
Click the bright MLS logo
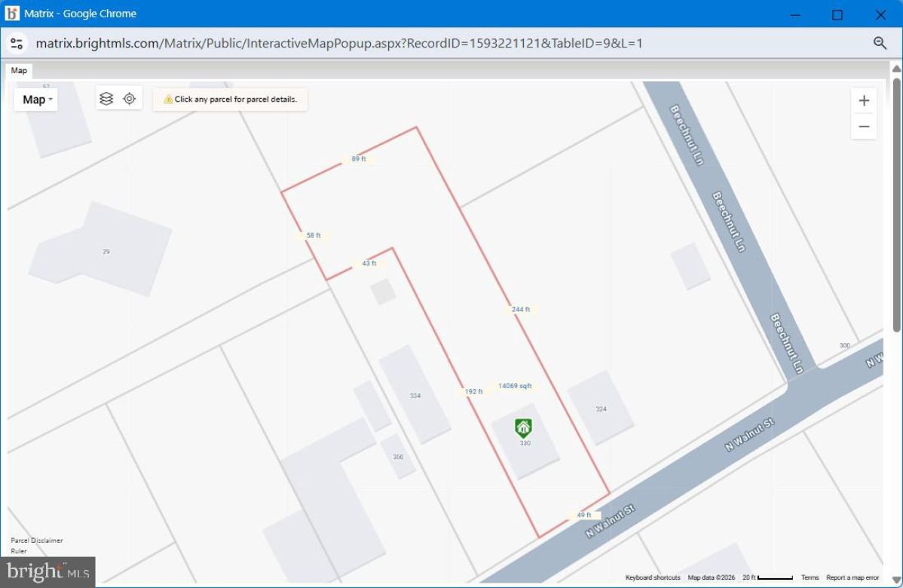[47, 571]
